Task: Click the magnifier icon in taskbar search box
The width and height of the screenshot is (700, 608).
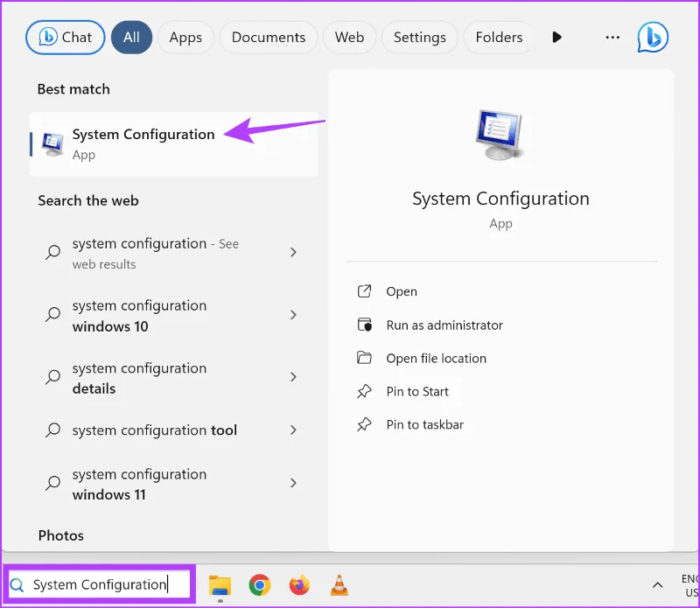Action: click(17, 584)
